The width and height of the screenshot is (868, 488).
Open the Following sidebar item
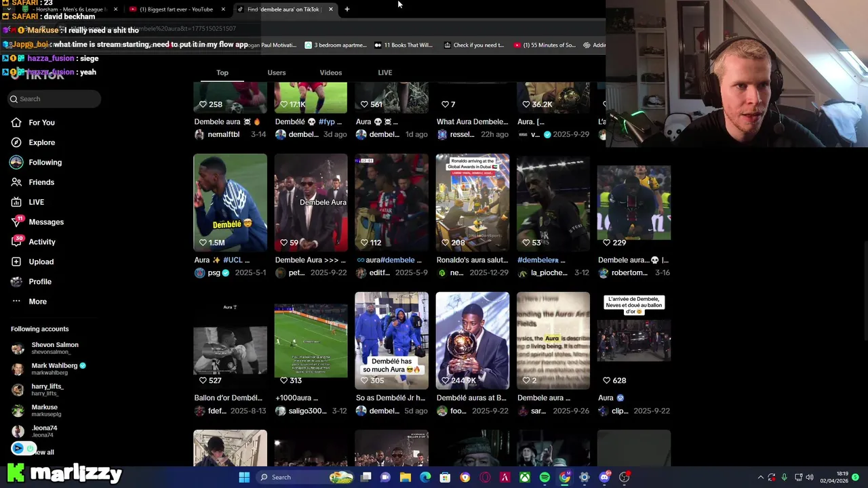[36, 162]
